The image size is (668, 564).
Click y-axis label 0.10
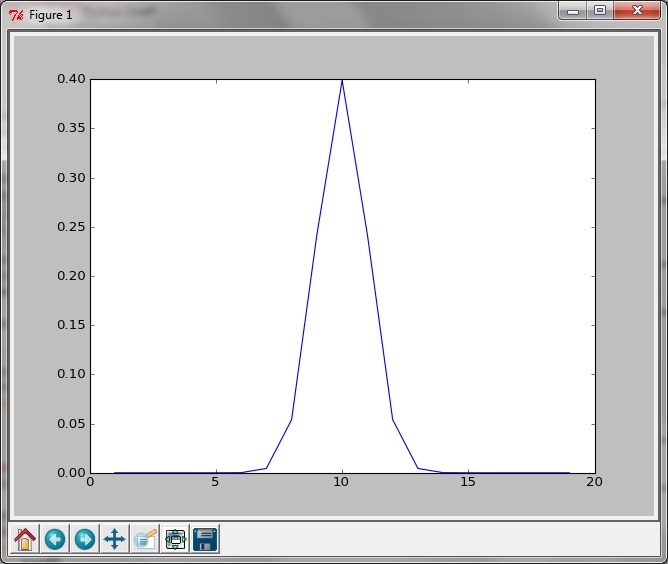coord(72,374)
